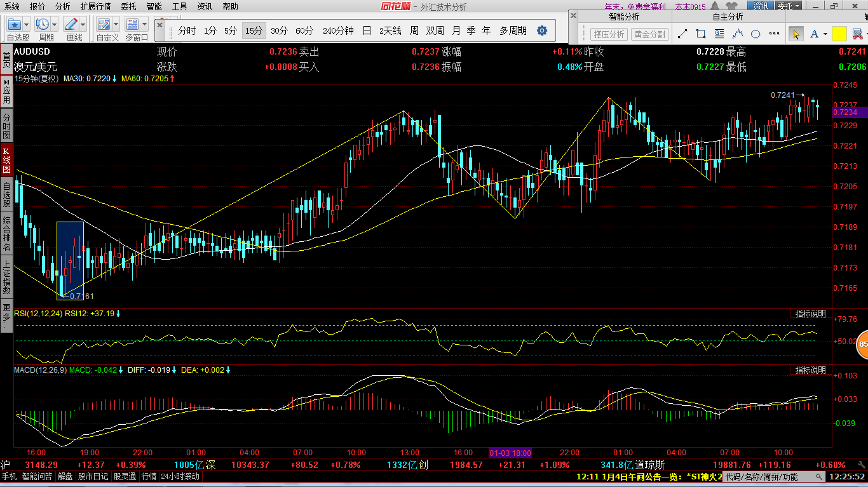This screenshot has height=487, width=868.
Task: Expand the 自定义 dropdown arrow
Action: point(115,24)
